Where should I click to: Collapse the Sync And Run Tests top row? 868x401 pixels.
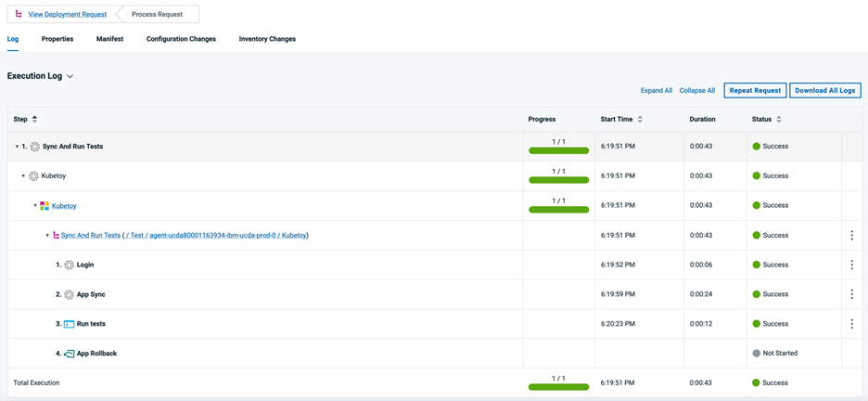click(x=17, y=147)
